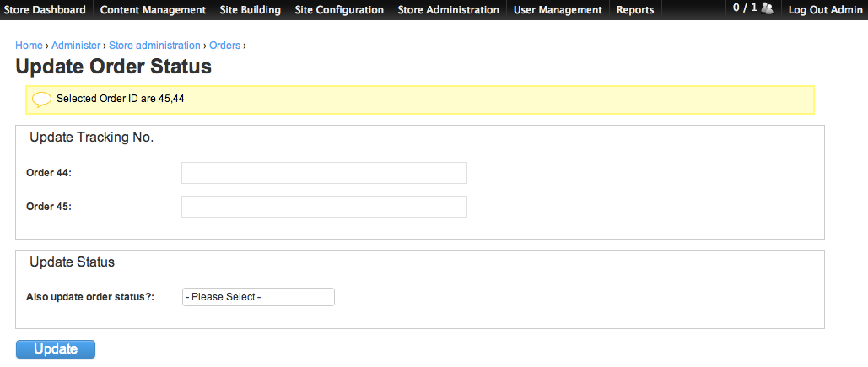The image size is (868, 367).
Task: Return to Orders breadcrumb link
Action: (x=224, y=46)
